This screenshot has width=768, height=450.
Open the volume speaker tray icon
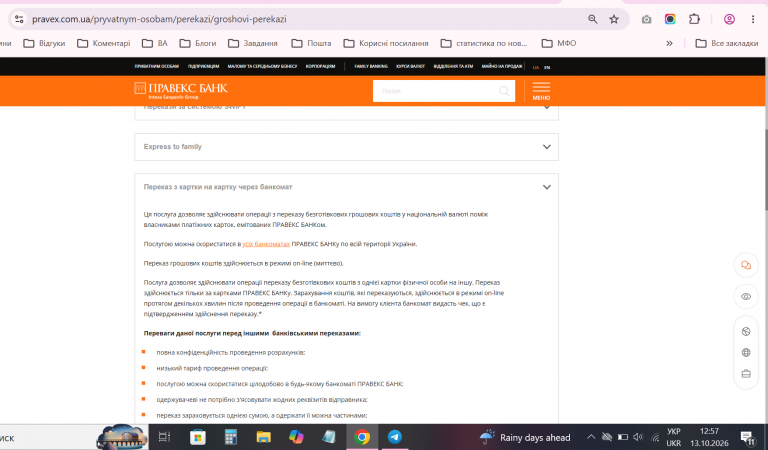[638, 437]
